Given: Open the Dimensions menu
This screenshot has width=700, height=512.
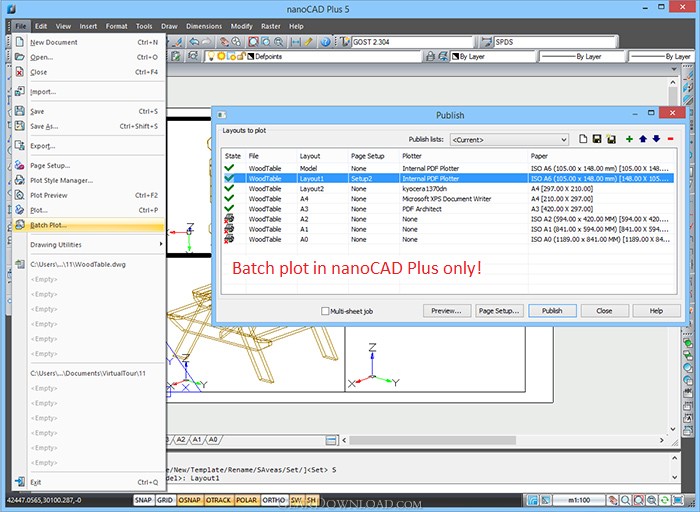Looking at the screenshot, I should point(204,26).
